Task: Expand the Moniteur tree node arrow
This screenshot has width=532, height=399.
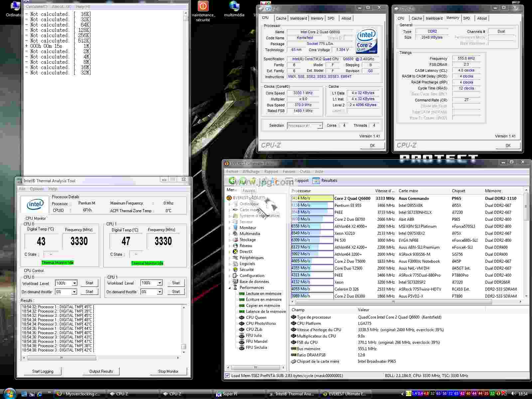Action: click(x=229, y=228)
